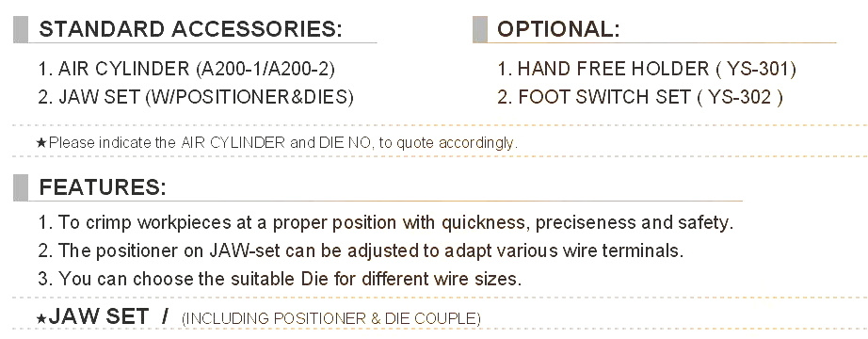Image resolution: width=868 pixels, height=339 pixels.
Task: Click the STANDARD ACCESSORIES heading
Action: click(190, 29)
